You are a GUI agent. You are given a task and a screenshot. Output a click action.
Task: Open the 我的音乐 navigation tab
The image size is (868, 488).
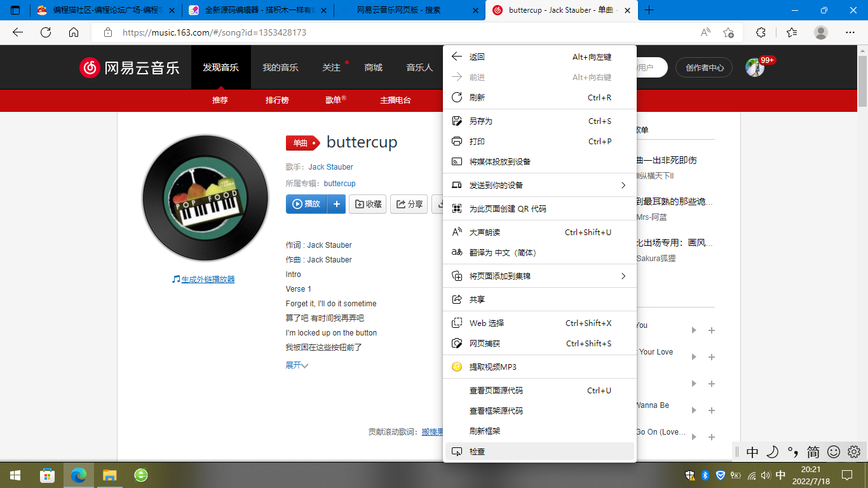(x=280, y=67)
